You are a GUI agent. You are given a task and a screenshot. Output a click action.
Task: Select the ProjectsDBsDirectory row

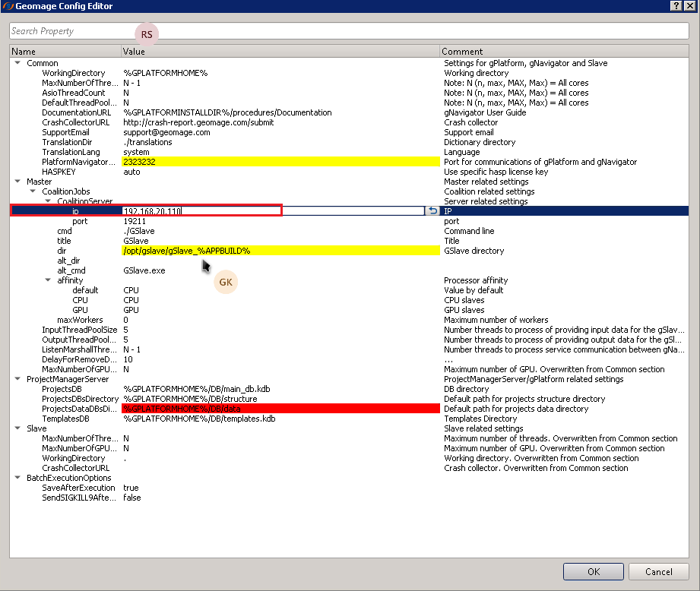pyautogui.click(x=349, y=399)
